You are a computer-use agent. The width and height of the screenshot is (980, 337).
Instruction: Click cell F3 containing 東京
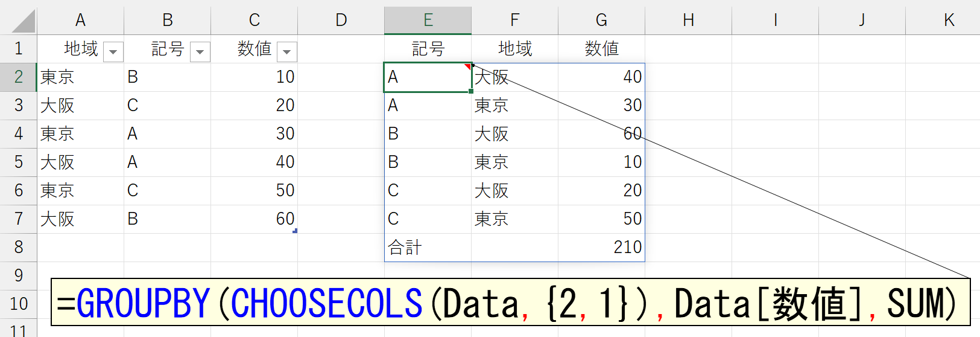pos(515,106)
